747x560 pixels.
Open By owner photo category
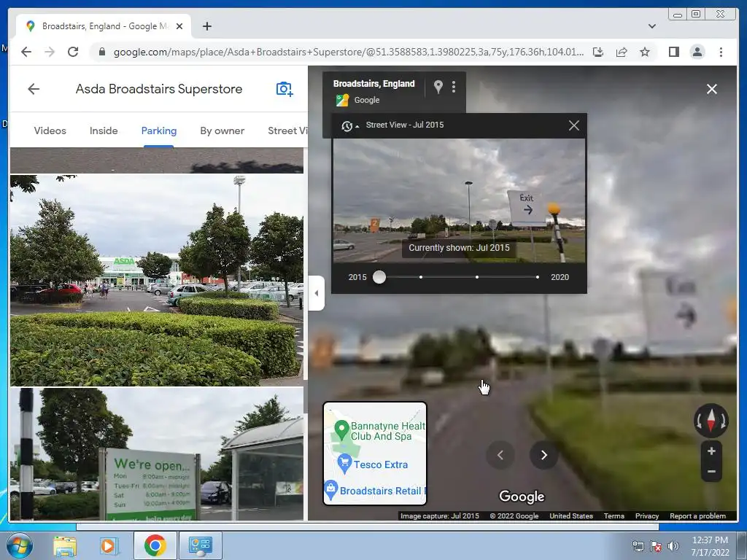(222, 131)
